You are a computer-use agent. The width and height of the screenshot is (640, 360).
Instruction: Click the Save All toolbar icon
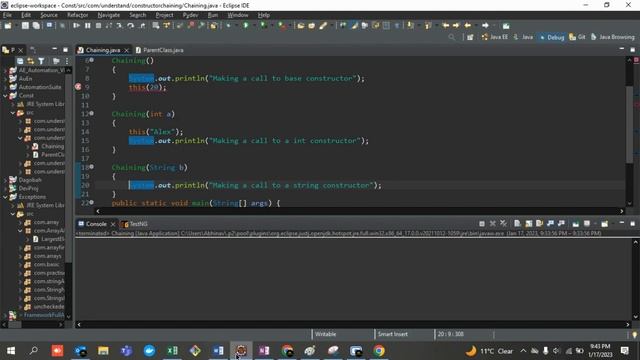pyautogui.click(x=36, y=25)
